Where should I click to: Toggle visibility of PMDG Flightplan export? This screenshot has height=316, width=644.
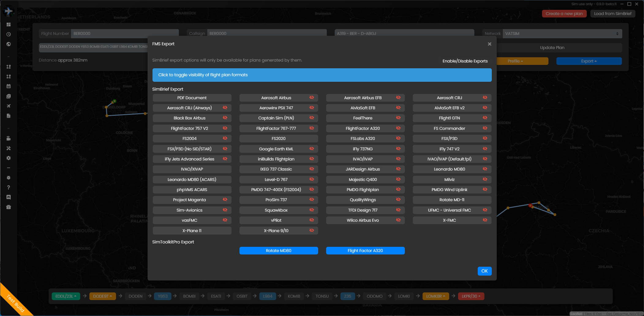(398, 190)
